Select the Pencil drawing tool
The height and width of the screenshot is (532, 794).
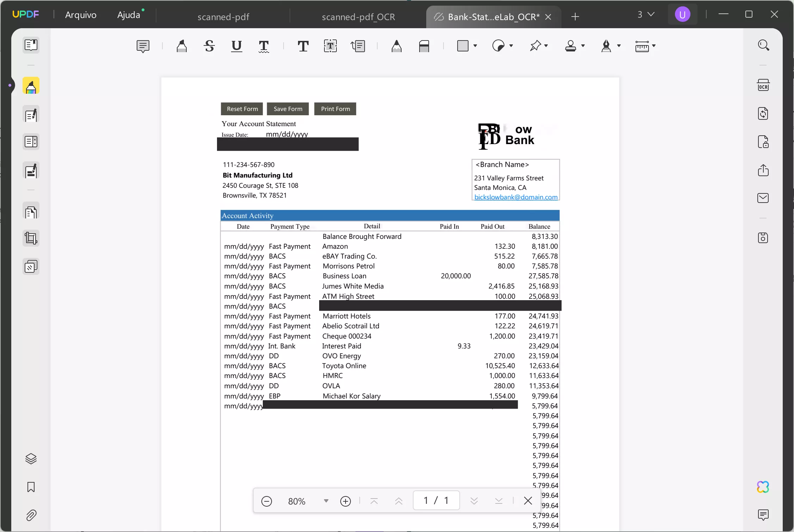(x=396, y=46)
